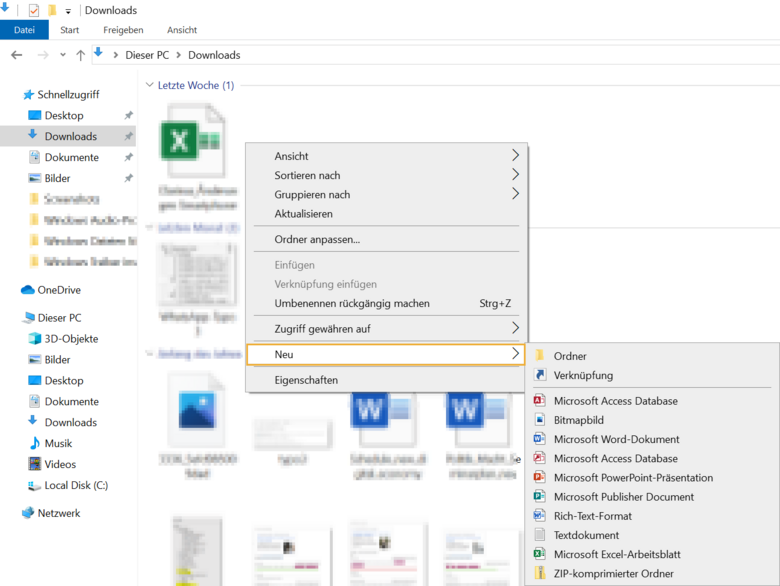Click the star icon next to Schnellzugriff
This screenshot has height=586, width=780.
click(28, 95)
